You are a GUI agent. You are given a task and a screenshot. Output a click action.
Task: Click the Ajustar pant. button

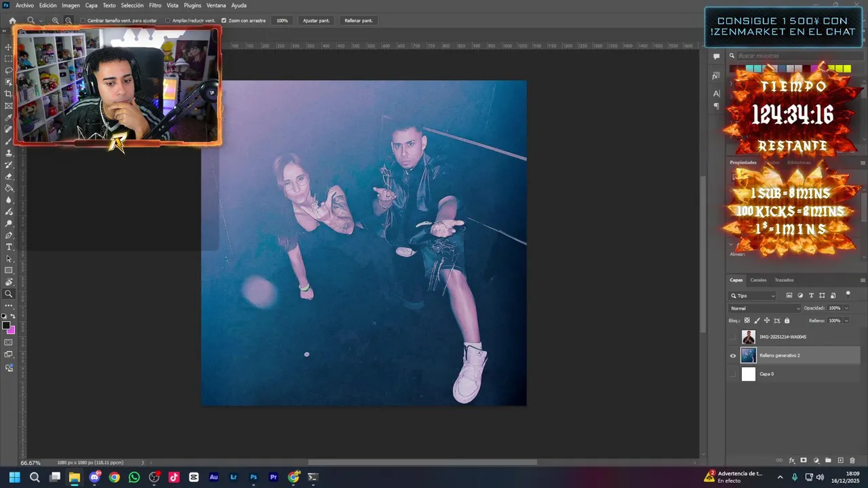316,20
